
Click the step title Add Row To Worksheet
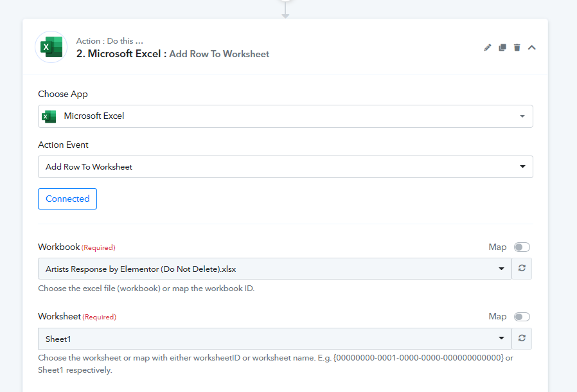click(219, 54)
